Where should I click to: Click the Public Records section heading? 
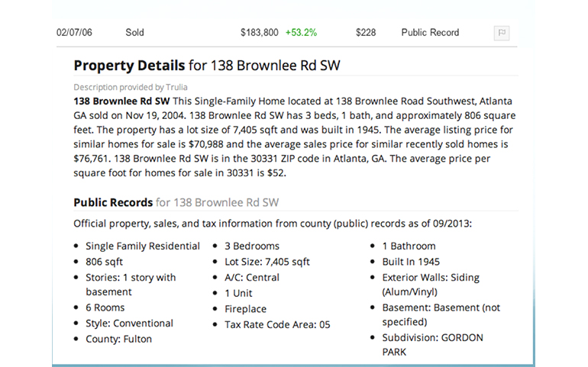pyautogui.click(x=113, y=202)
